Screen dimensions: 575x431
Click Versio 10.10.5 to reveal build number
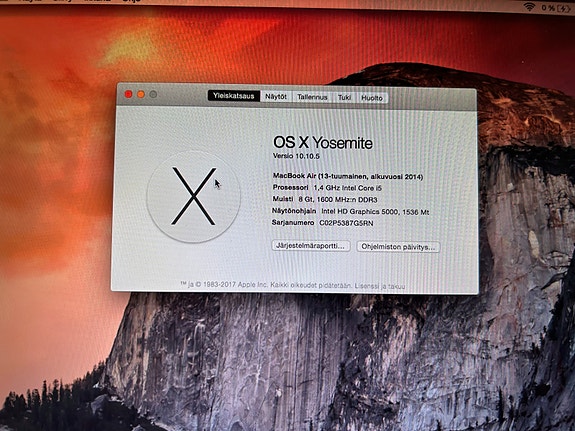click(x=296, y=156)
